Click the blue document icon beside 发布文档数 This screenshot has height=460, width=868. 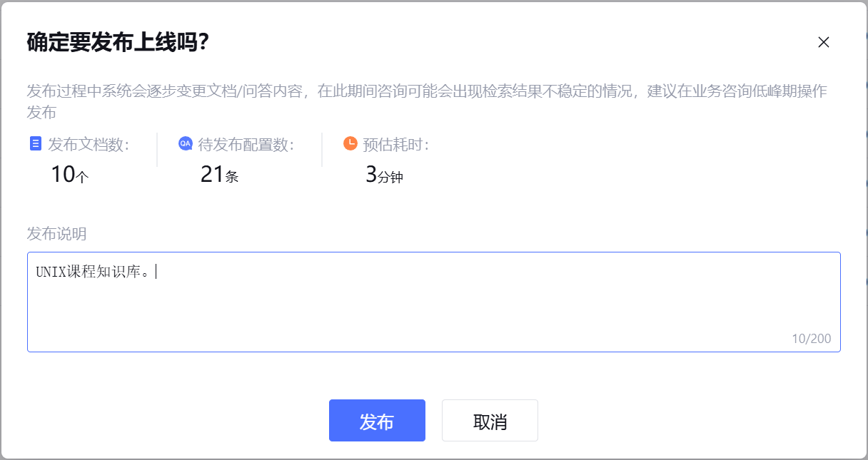pyautogui.click(x=36, y=144)
